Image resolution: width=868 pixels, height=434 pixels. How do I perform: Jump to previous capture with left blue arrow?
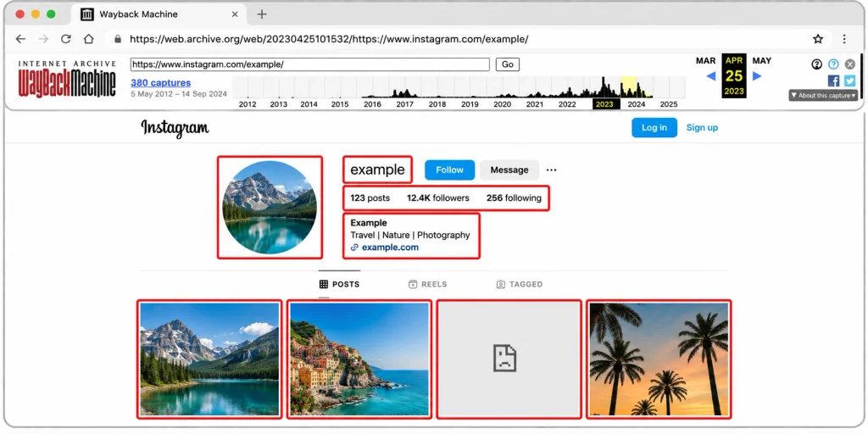pyautogui.click(x=711, y=75)
